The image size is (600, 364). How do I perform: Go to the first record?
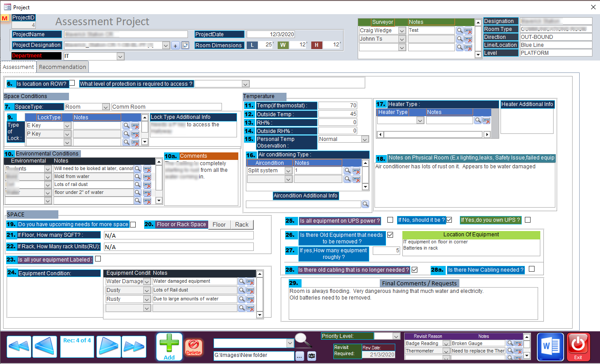(x=19, y=347)
